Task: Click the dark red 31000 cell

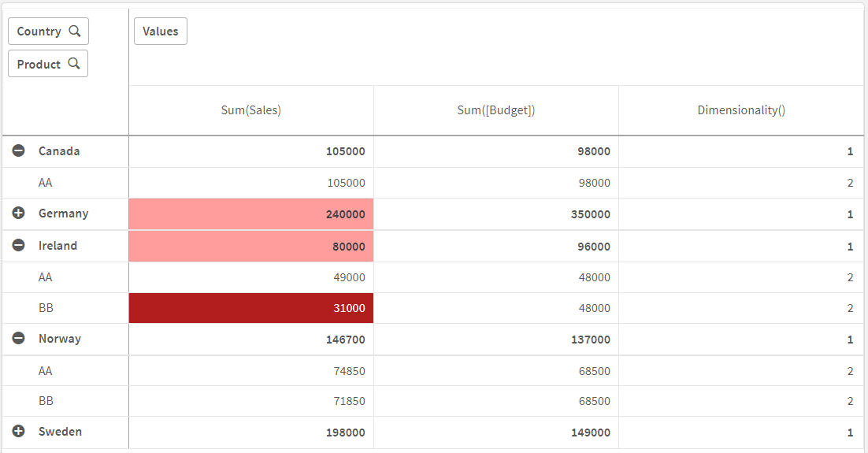Action: tap(250, 308)
